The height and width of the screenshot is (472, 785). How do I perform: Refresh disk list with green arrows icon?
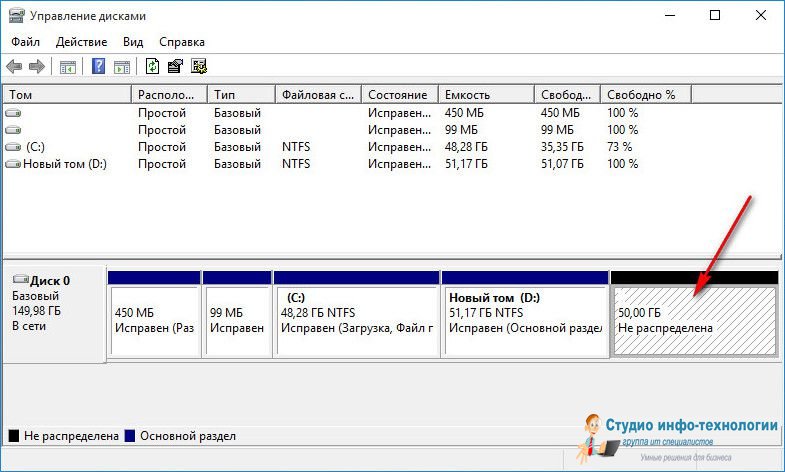(x=152, y=67)
